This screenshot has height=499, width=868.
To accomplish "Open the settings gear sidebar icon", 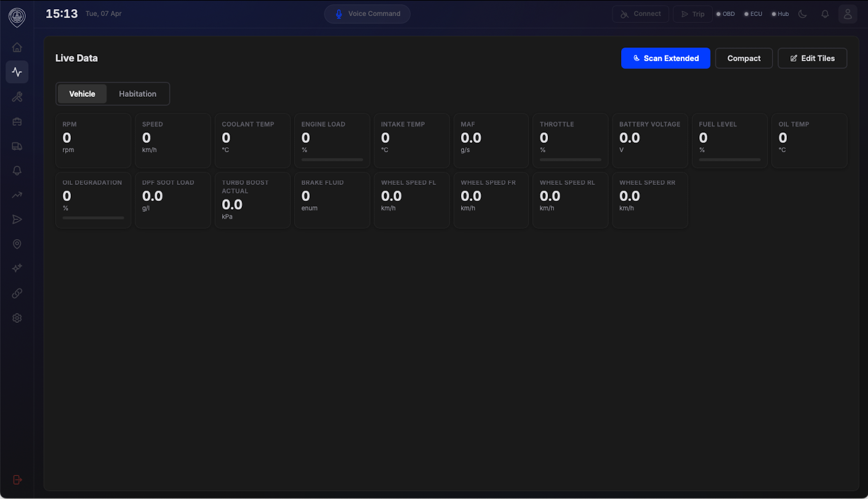I will [17, 318].
